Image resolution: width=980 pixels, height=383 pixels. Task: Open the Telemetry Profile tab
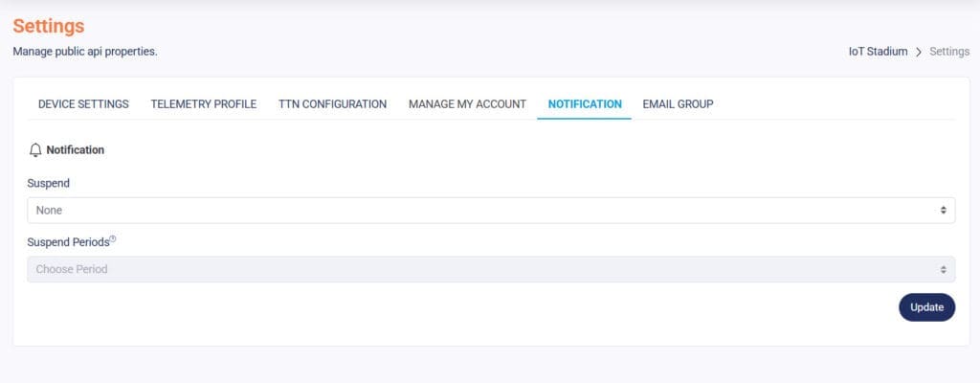(204, 104)
